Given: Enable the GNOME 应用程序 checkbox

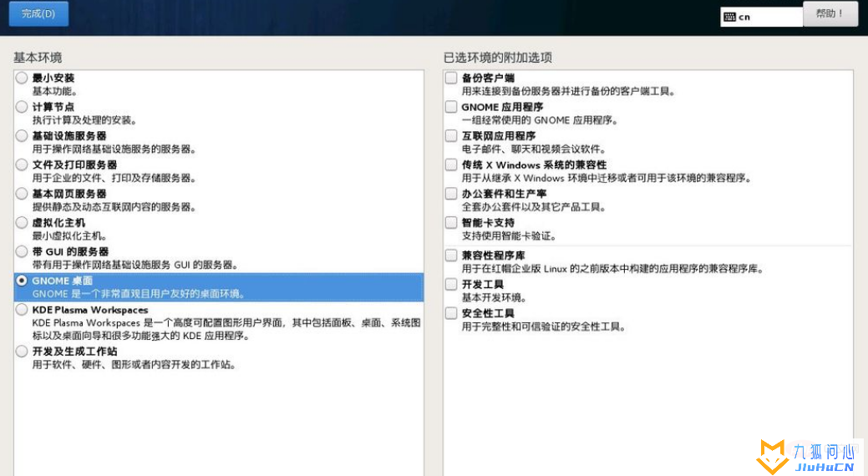Looking at the screenshot, I should [x=451, y=107].
